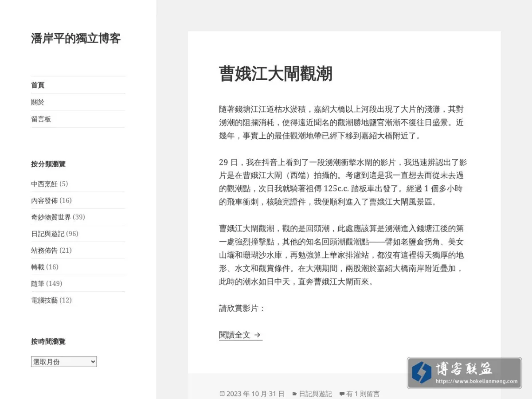Browse the 轉載 category
This screenshot has width=532, height=399.
[38, 267]
